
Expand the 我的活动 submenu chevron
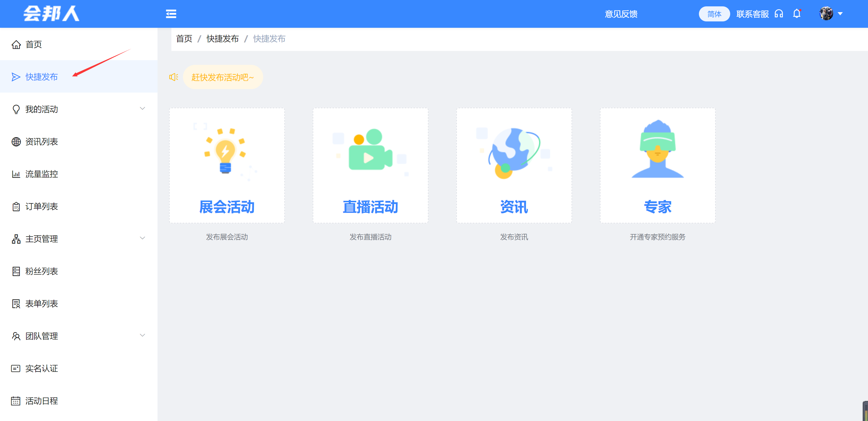[142, 109]
